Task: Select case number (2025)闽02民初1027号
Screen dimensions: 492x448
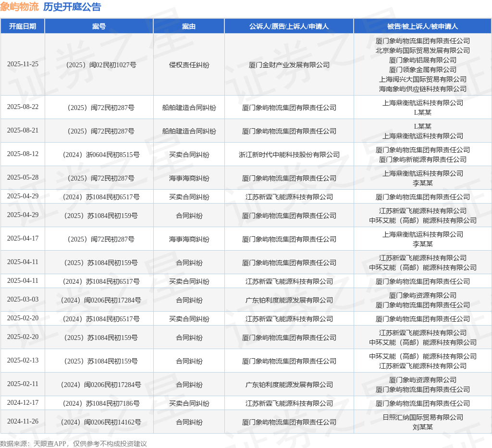Action: click(x=99, y=65)
